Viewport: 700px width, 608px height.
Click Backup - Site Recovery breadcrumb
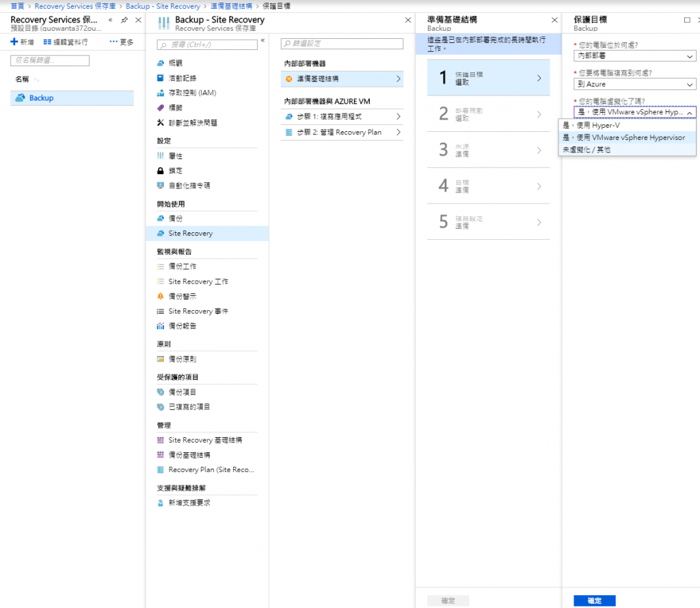pyautogui.click(x=163, y=6)
